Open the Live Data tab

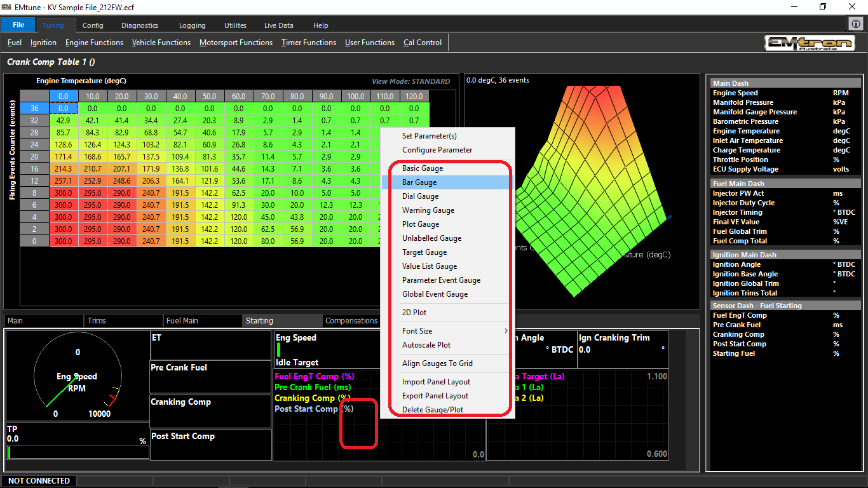click(x=278, y=25)
